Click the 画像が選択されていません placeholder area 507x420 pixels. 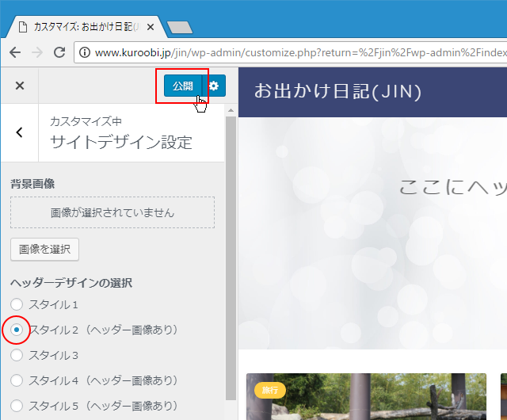pos(112,212)
